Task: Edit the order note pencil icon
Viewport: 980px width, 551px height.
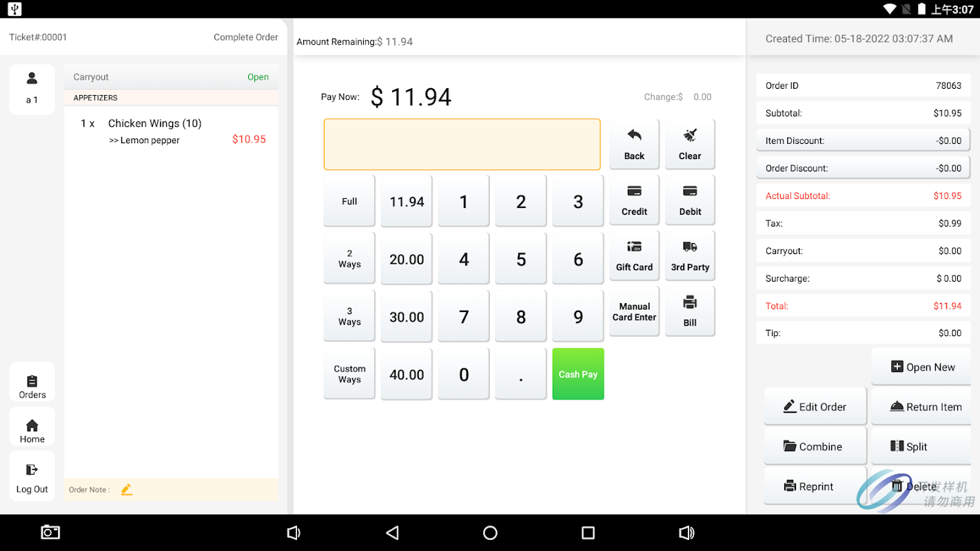Action: point(126,490)
